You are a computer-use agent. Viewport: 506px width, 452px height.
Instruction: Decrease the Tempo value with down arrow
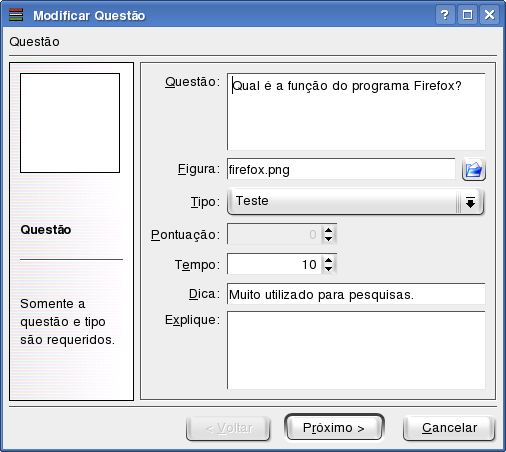point(329,269)
